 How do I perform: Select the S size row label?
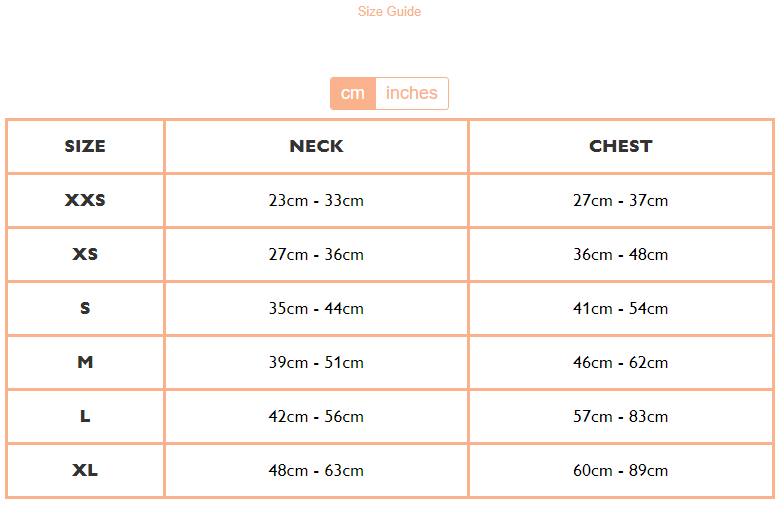(85, 308)
